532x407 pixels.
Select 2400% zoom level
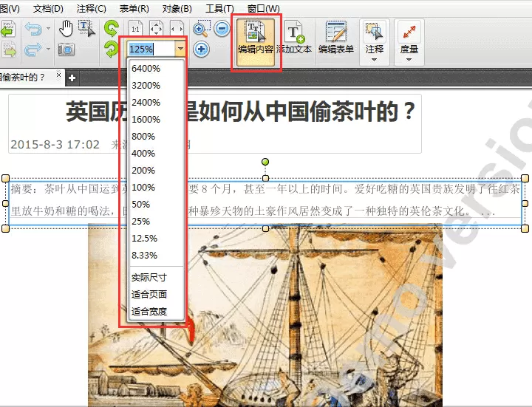(x=156, y=103)
